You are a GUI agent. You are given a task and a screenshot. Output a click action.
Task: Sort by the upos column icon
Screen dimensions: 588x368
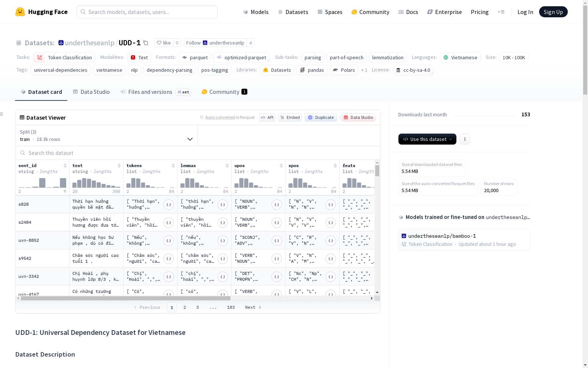point(281,166)
